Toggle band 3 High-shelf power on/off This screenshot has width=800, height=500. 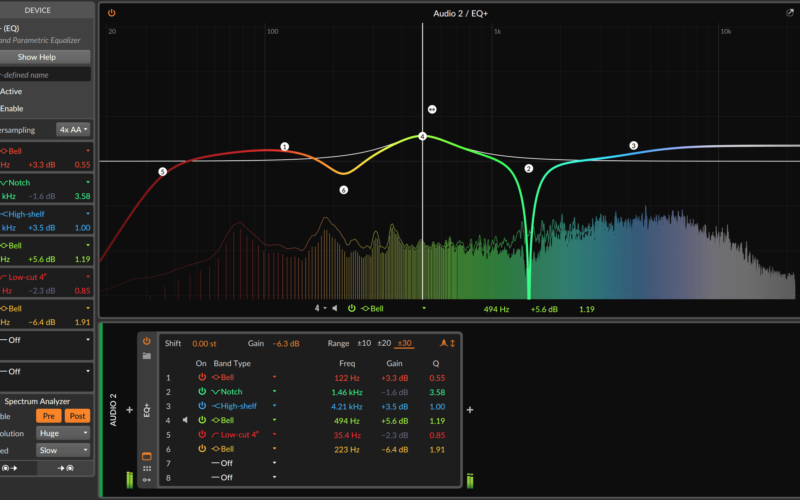click(202, 406)
